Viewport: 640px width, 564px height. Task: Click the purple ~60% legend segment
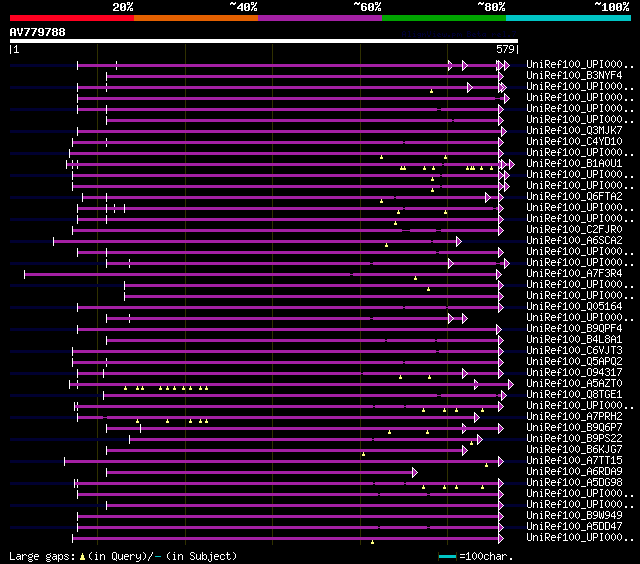pyautogui.click(x=320, y=18)
